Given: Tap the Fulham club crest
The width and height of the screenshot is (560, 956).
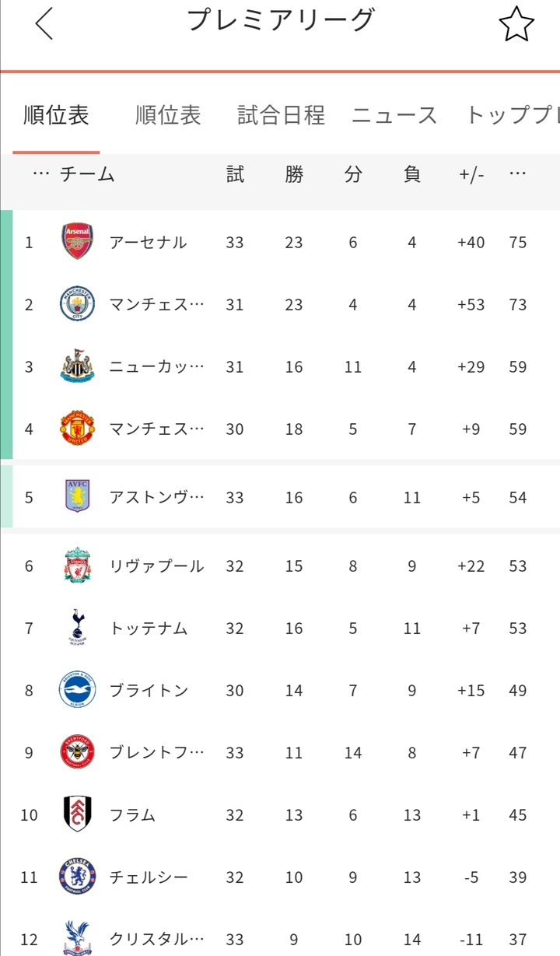Looking at the screenshot, I should [78, 814].
